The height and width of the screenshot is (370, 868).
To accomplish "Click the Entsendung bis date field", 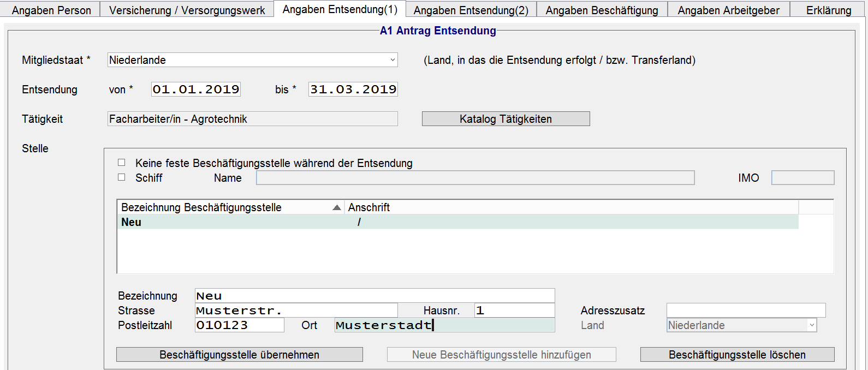I will tap(353, 89).
